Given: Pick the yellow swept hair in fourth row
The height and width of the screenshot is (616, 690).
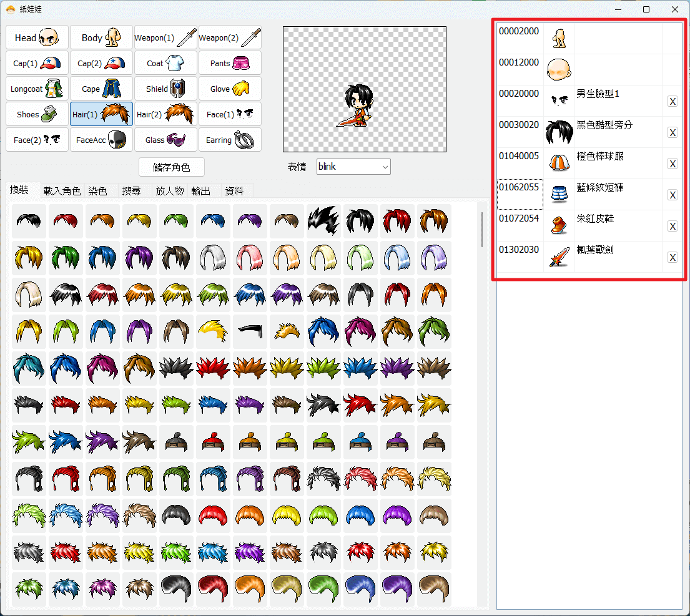Looking at the screenshot, I should coord(213,331).
